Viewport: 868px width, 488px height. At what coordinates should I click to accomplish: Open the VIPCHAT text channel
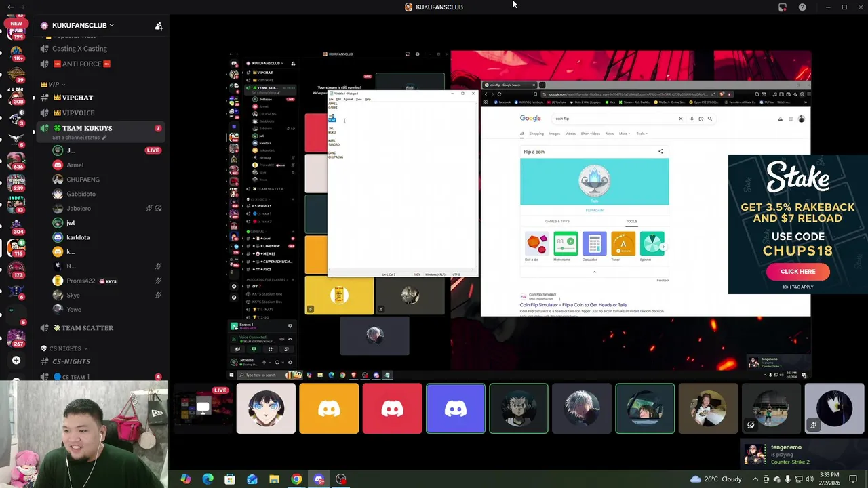point(77,98)
